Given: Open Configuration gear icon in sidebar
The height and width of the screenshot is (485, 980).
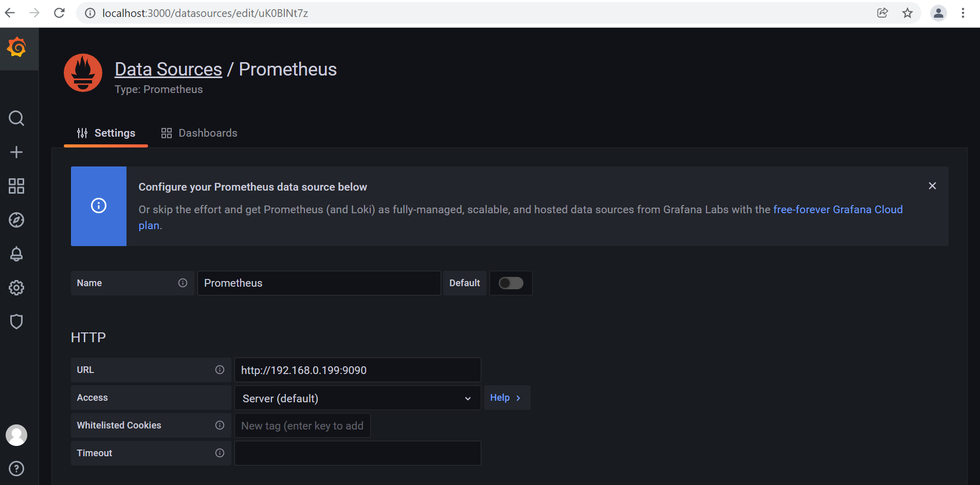Looking at the screenshot, I should click(16, 288).
